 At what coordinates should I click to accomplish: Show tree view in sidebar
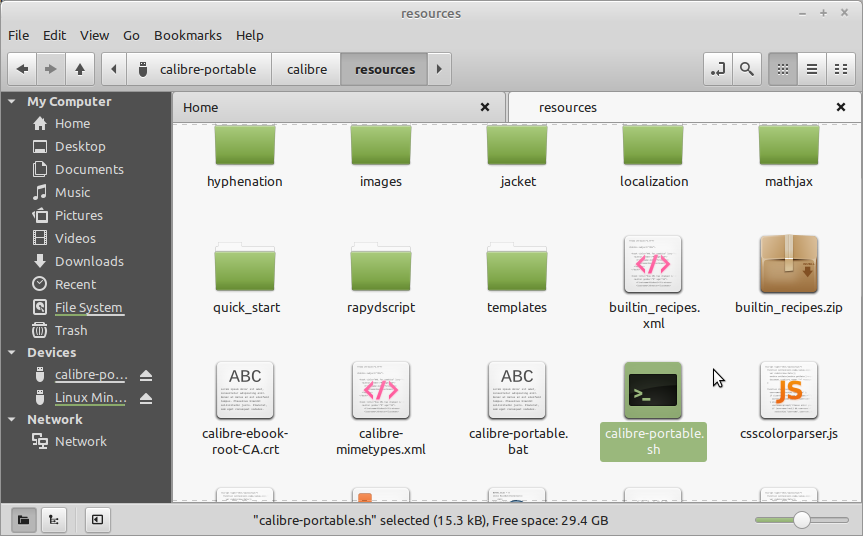click(x=54, y=520)
